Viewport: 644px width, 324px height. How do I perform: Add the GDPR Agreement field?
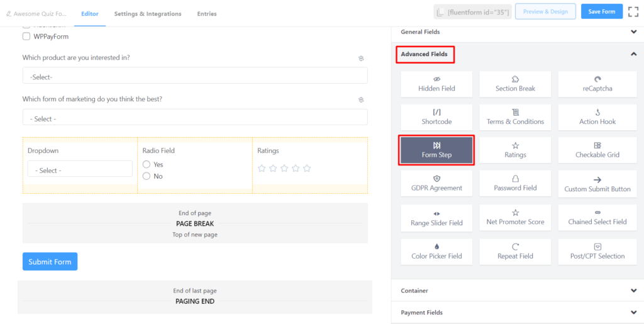(x=436, y=183)
